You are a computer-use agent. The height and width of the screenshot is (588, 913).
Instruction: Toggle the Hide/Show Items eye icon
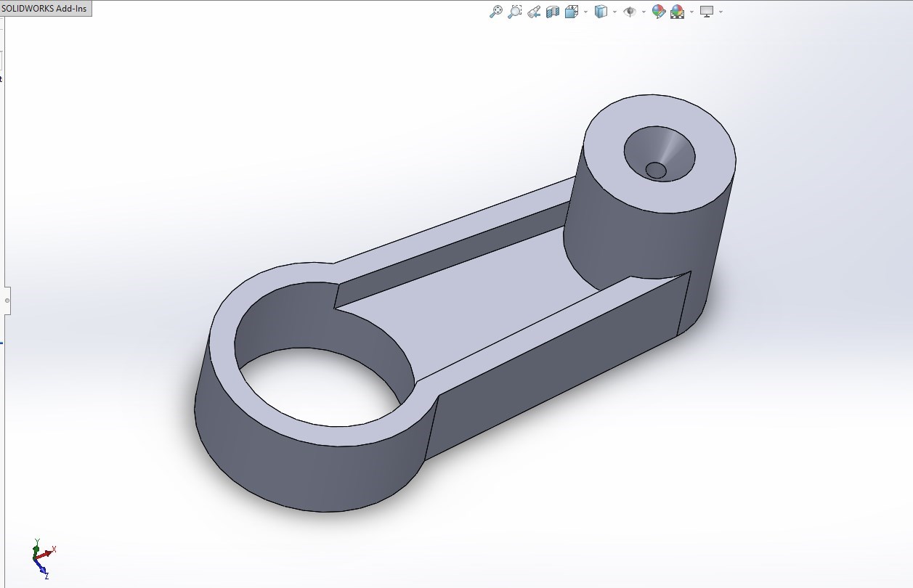[x=630, y=12]
